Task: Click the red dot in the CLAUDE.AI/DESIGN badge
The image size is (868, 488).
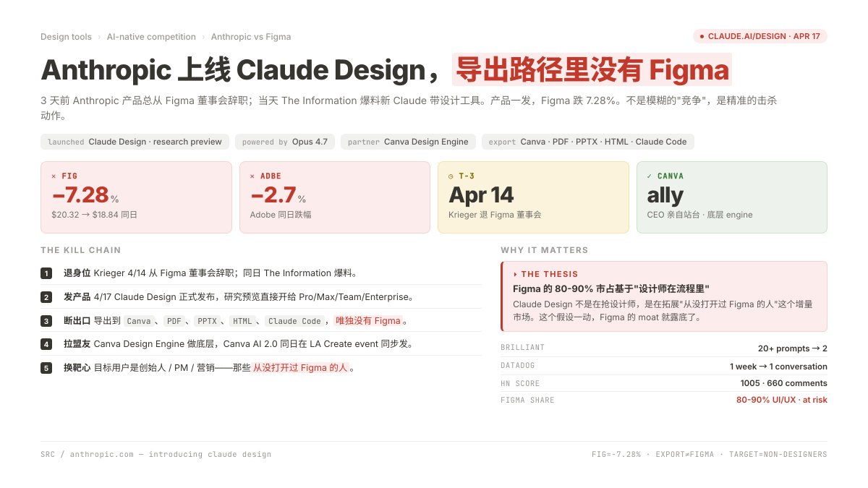Action: [702, 36]
